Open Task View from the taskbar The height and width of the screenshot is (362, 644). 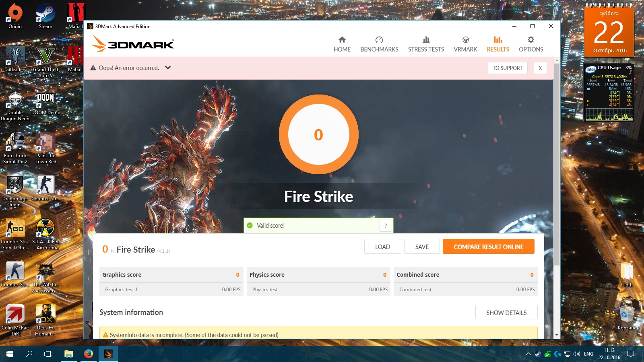coord(48,354)
